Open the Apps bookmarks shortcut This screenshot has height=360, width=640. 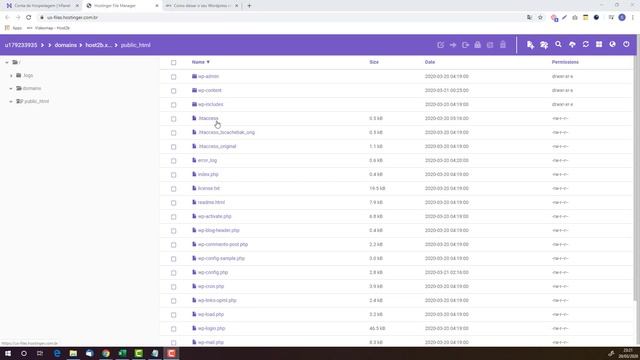pyautogui.click(x=13, y=28)
